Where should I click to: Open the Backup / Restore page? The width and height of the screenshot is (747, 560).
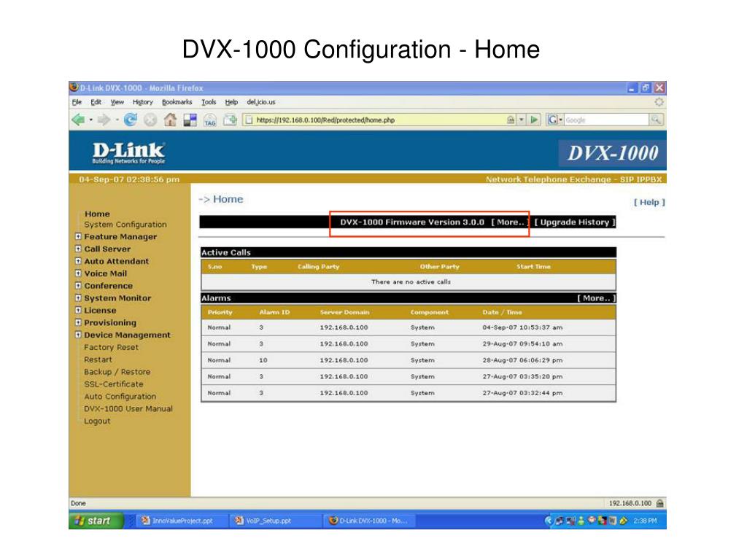coord(117,372)
